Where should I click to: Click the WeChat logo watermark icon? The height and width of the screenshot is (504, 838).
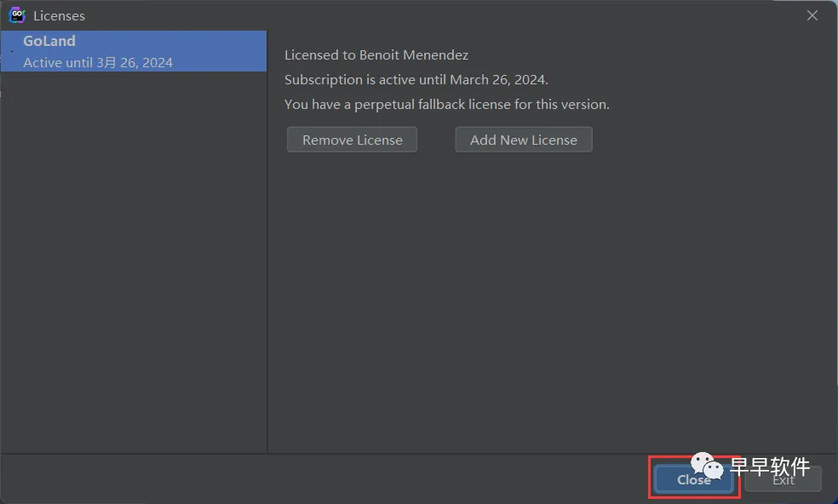(706, 467)
